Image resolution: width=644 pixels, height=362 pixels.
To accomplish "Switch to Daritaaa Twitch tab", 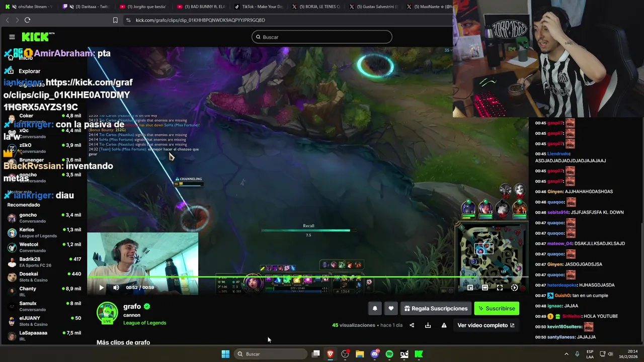I will 86,7.
